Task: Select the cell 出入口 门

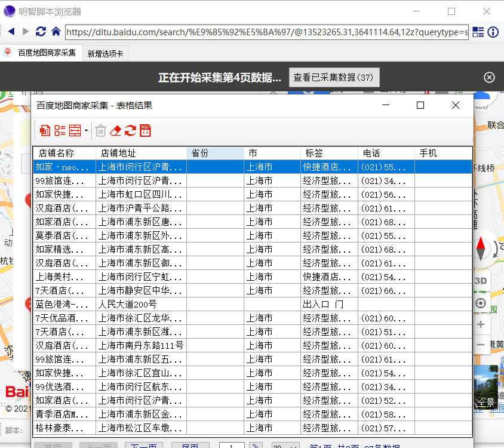Action: [x=329, y=304]
